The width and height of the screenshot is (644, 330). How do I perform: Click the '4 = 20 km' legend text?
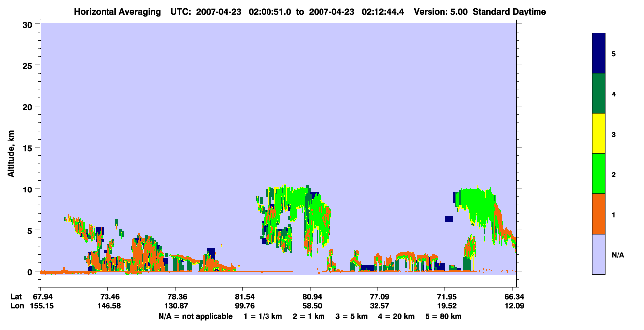point(396,316)
